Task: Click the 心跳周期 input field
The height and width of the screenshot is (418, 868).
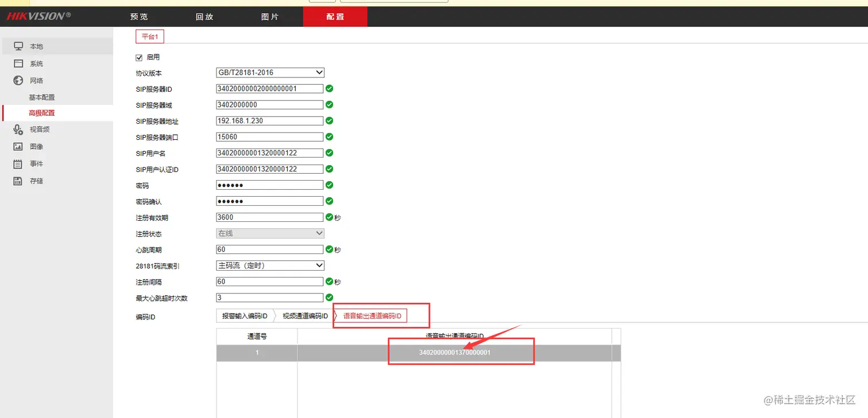Action: point(270,249)
